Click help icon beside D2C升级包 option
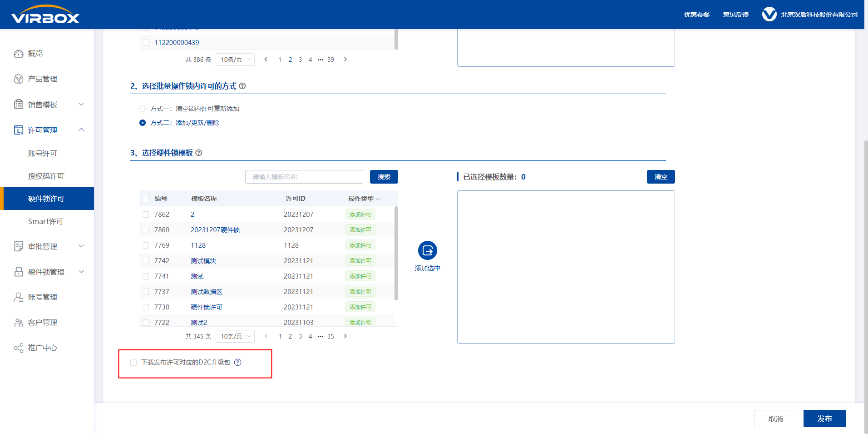 [x=238, y=362]
